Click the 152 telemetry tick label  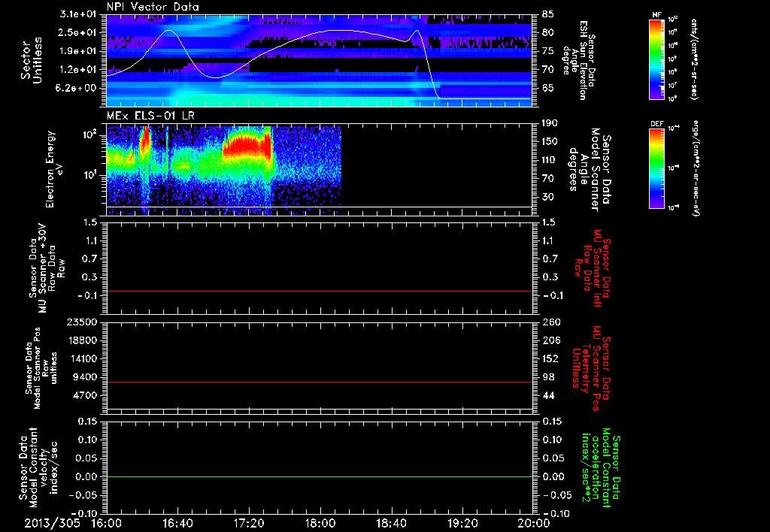(x=551, y=358)
